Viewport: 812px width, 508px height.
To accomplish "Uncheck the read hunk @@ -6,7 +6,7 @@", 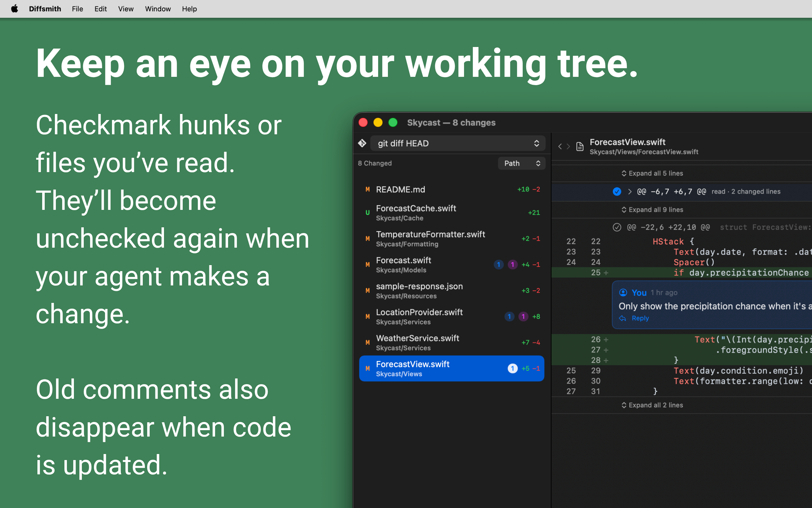I will (617, 191).
